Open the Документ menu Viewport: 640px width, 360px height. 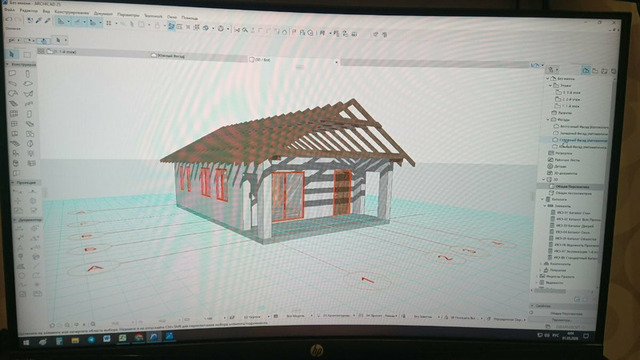[x=103, y=13]
